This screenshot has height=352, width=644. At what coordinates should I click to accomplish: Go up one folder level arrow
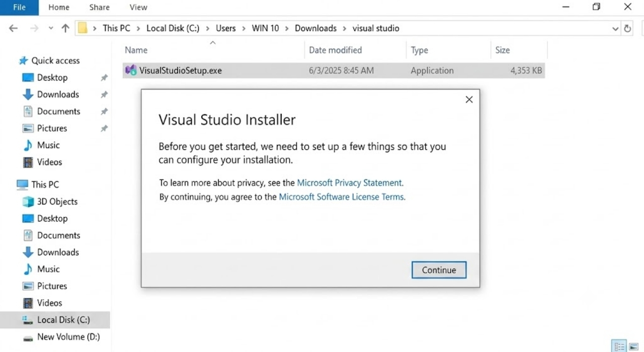click(65, 28)
